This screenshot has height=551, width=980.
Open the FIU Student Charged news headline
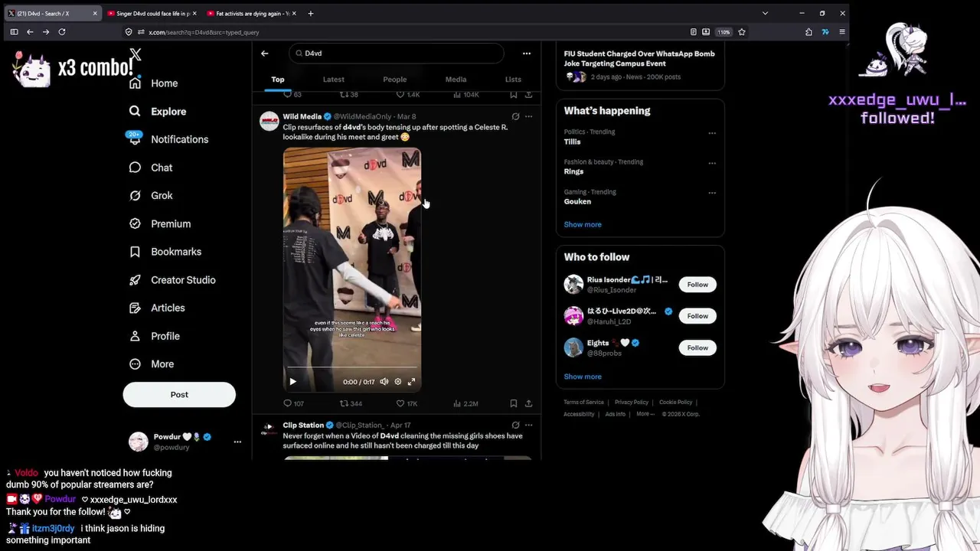tap(639, 59)
